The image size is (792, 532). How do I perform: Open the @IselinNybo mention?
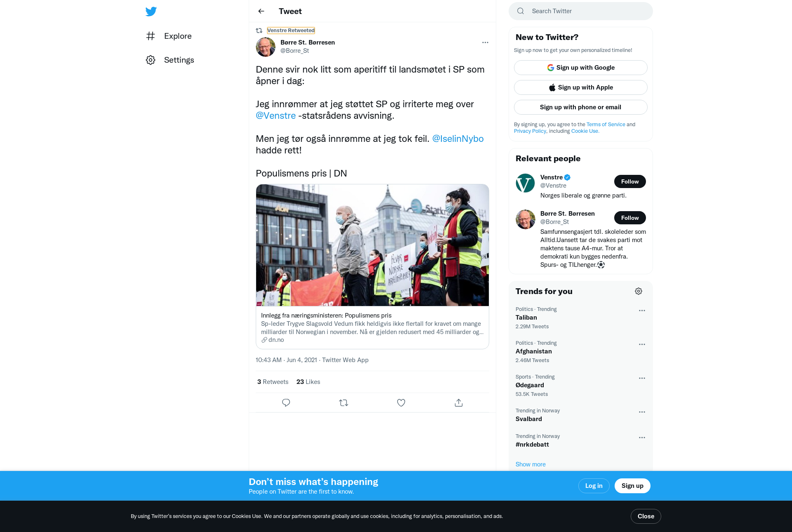coord(458,139)
